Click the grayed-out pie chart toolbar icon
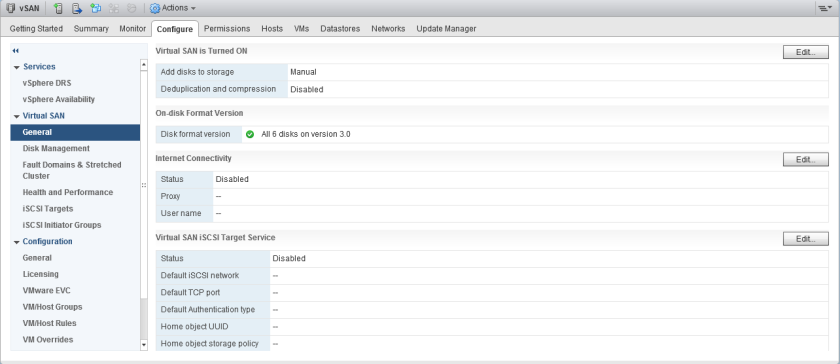The width and height of the screenshot is (840, 364). point(131,8)
